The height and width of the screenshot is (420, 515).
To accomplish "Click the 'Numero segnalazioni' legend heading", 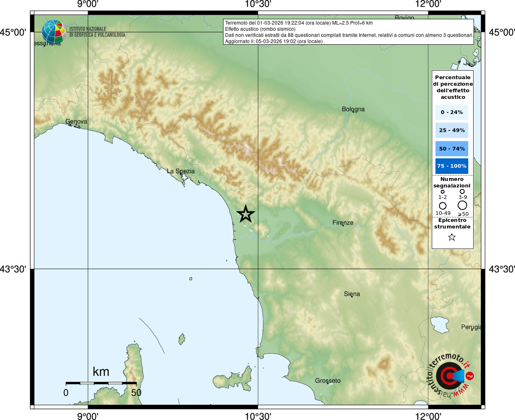I will click(452, 183).
